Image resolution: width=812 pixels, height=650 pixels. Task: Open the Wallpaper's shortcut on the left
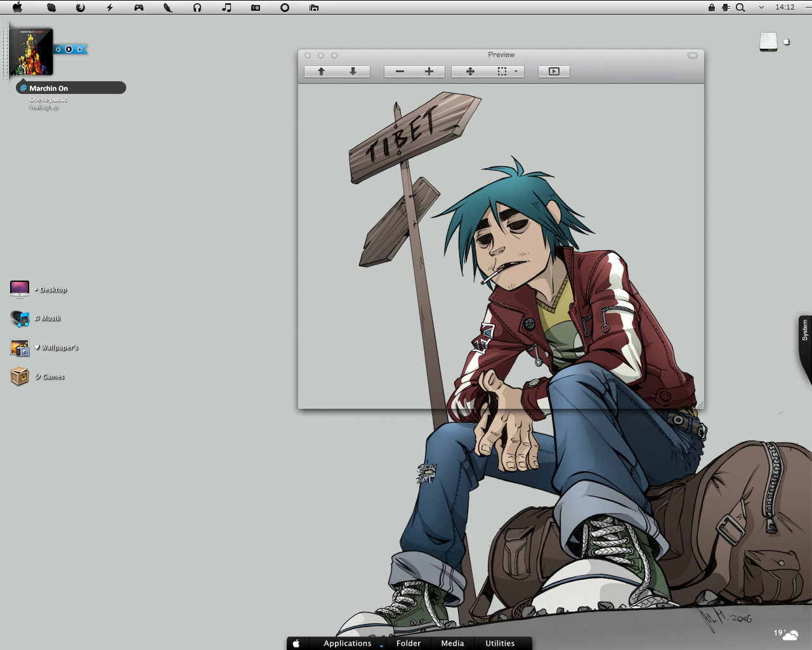(x=44, y=347)
